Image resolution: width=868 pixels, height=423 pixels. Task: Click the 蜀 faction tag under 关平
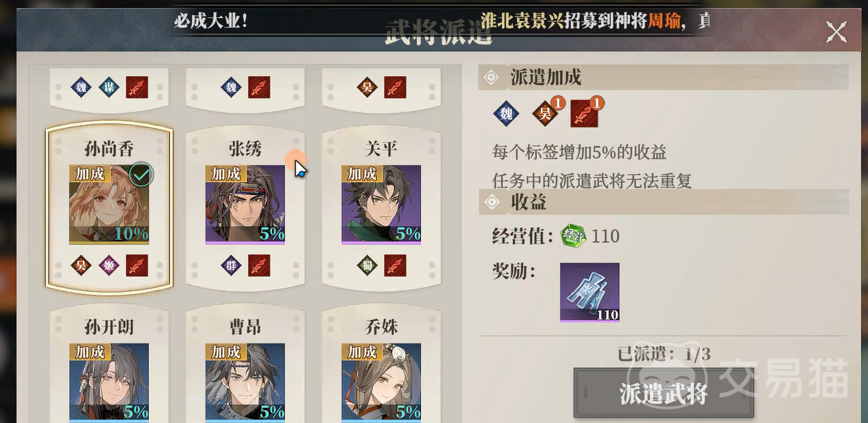(x=367, y=265)
